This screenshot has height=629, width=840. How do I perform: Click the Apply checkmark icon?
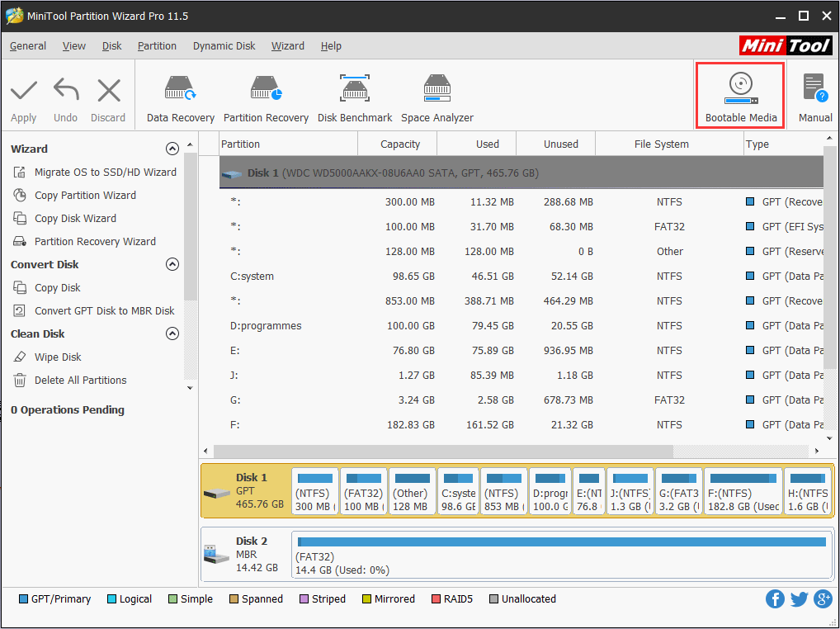point(24,91)
